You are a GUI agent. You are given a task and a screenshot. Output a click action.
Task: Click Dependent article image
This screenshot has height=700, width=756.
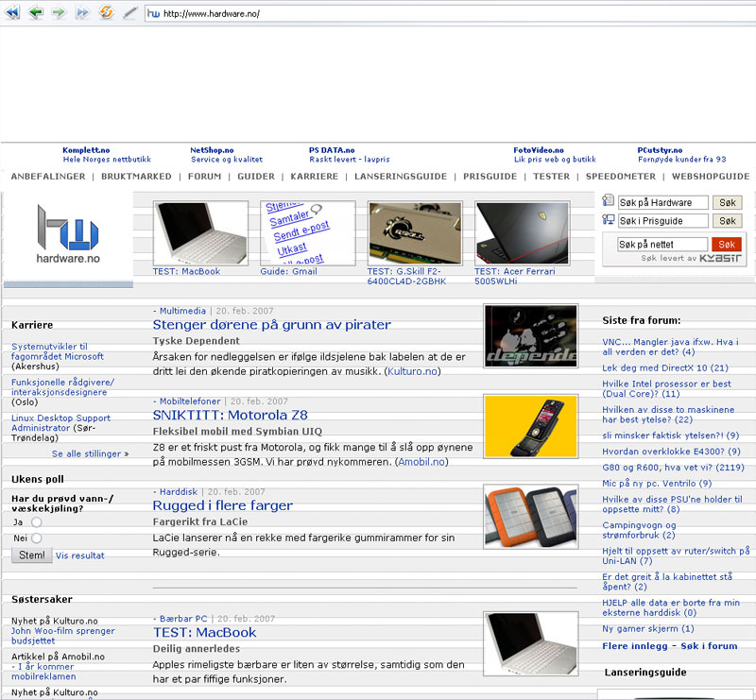[x=531, y=335]
